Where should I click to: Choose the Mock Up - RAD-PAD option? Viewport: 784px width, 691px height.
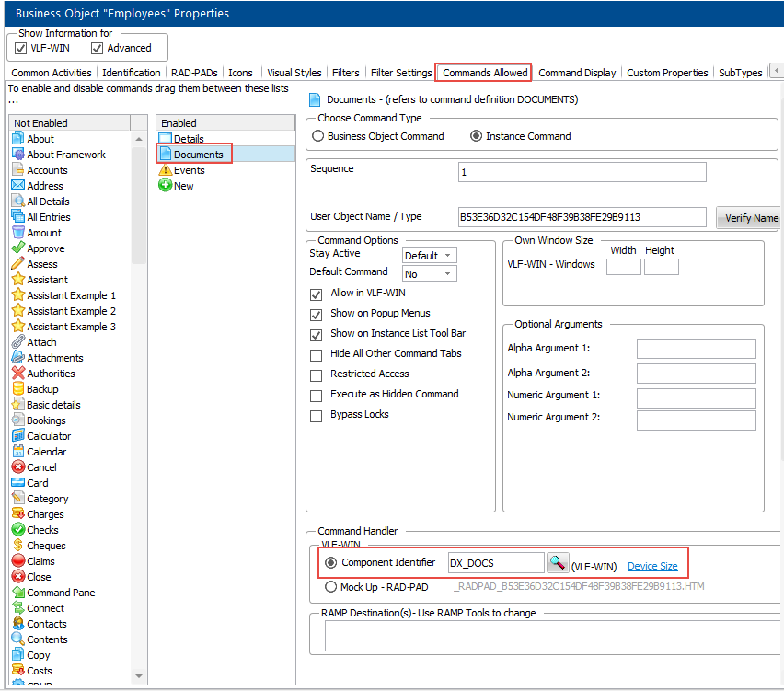tap(331, 587)
